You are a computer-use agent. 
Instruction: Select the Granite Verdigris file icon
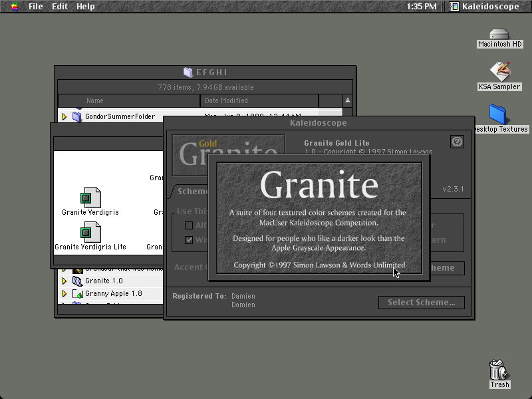pos(90,197)
